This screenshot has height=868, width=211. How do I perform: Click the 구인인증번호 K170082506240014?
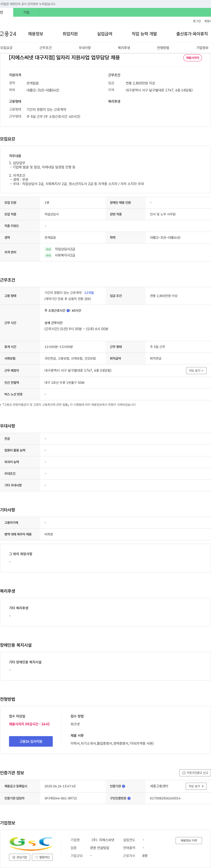pos(165,798)
